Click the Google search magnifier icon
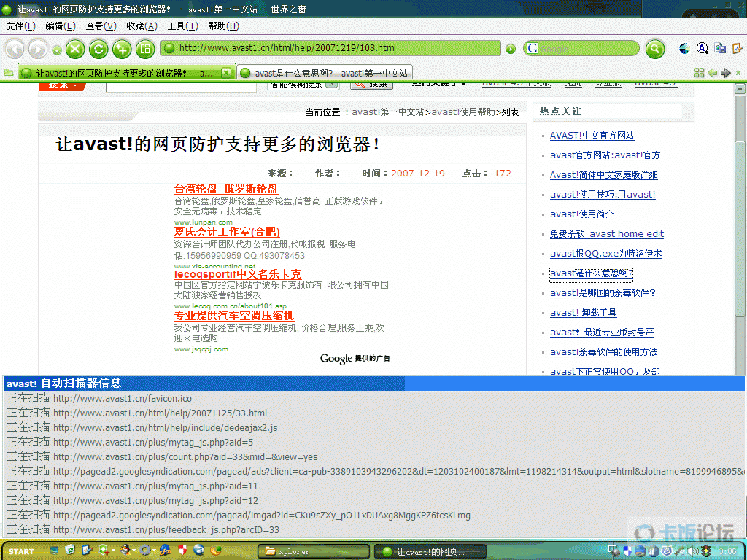 pos(654,49)
